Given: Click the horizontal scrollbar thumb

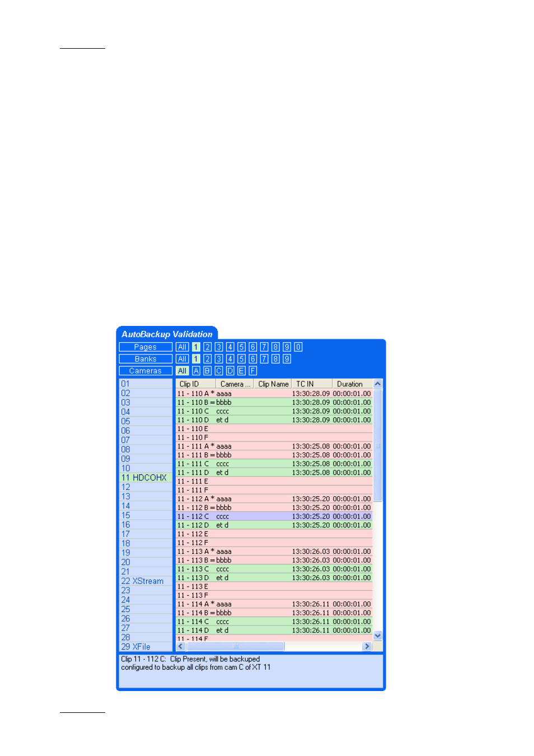Looking at the screenshot, I should [235, 646].
